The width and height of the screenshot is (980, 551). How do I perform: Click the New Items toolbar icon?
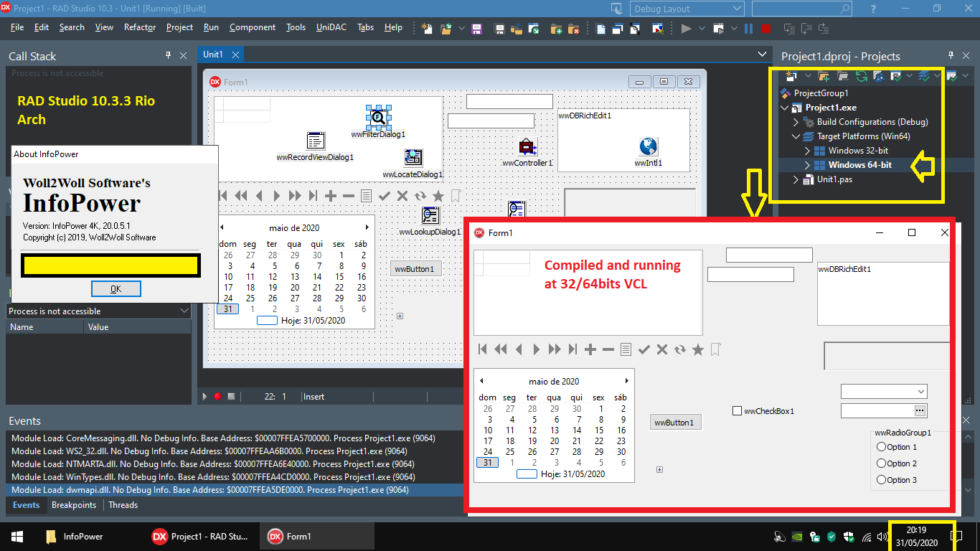point(428,29)
